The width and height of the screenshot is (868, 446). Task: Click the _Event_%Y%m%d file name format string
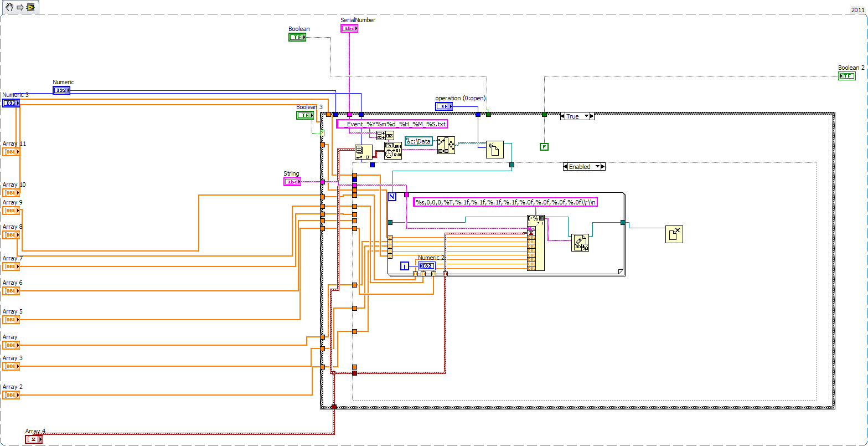tap(392, 124)
